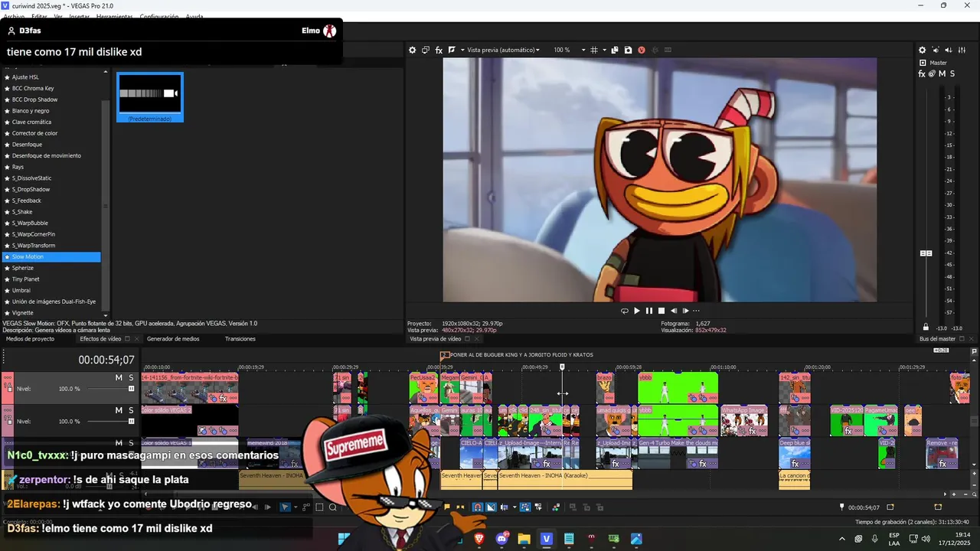Select the Slow Motion effect in list
The width and height of the screenshot is (980, 551).
(x=51, y=257)
